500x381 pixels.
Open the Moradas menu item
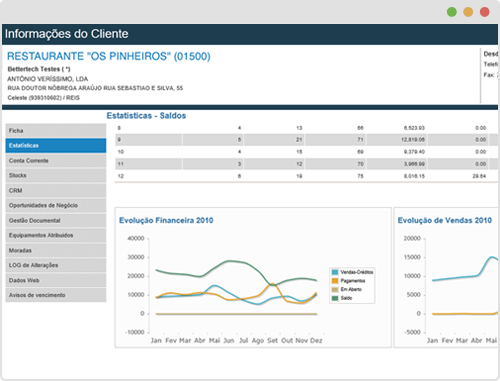click(56, 250)
